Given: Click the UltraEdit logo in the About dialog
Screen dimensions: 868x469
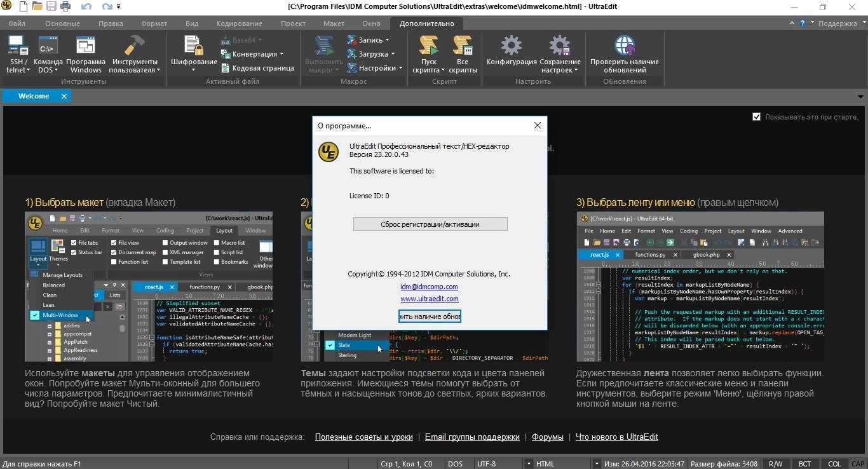Looking at the screenshot, I should coord(329,153).
